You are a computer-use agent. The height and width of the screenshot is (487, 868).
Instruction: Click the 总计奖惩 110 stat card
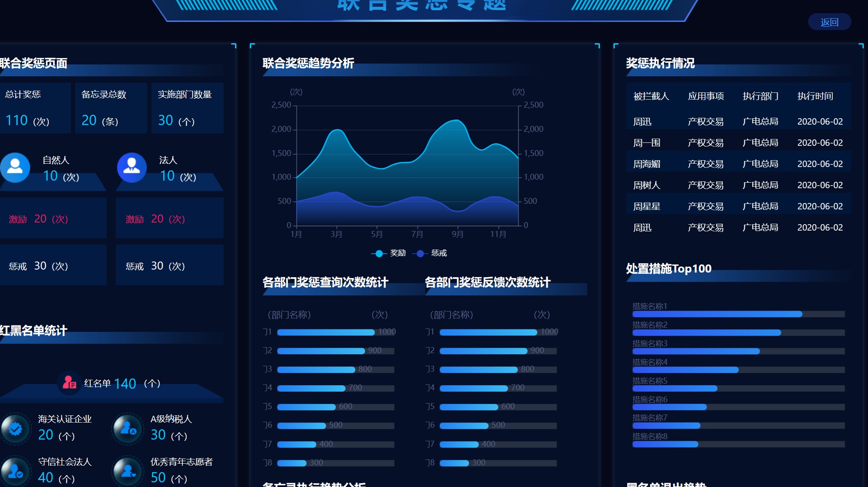[x=35, y=108]
